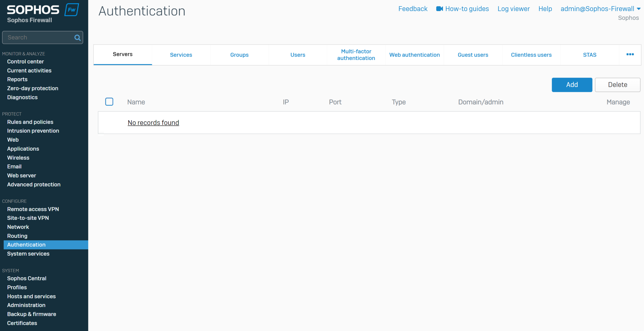The width and height of the screenshot is (644, 331).
Task: Click the Sophos Fw logo icon
Action: click(72, 10)
